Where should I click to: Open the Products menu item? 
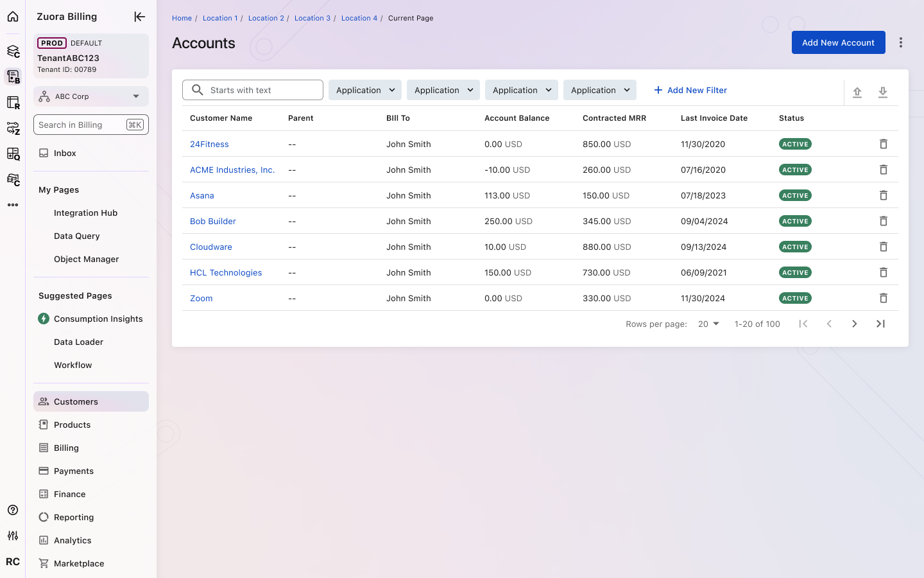click(x=72, y=425)
